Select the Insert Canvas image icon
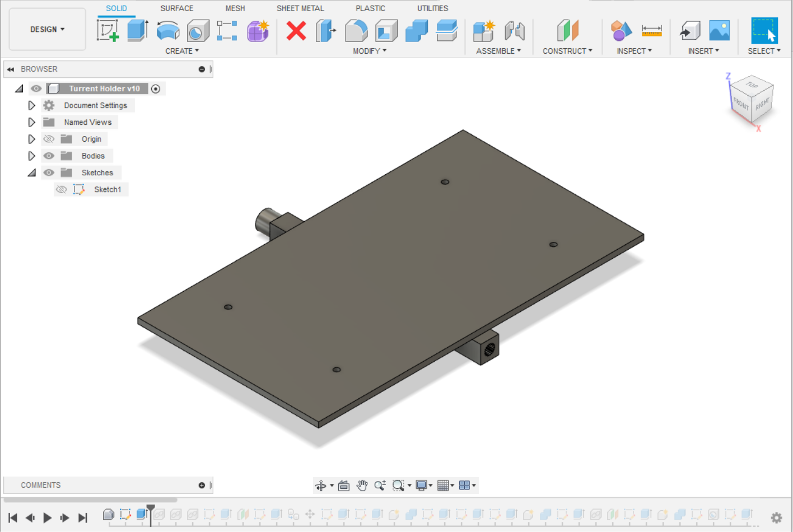Screen dimensions: 793x532 tap(720, 30)
